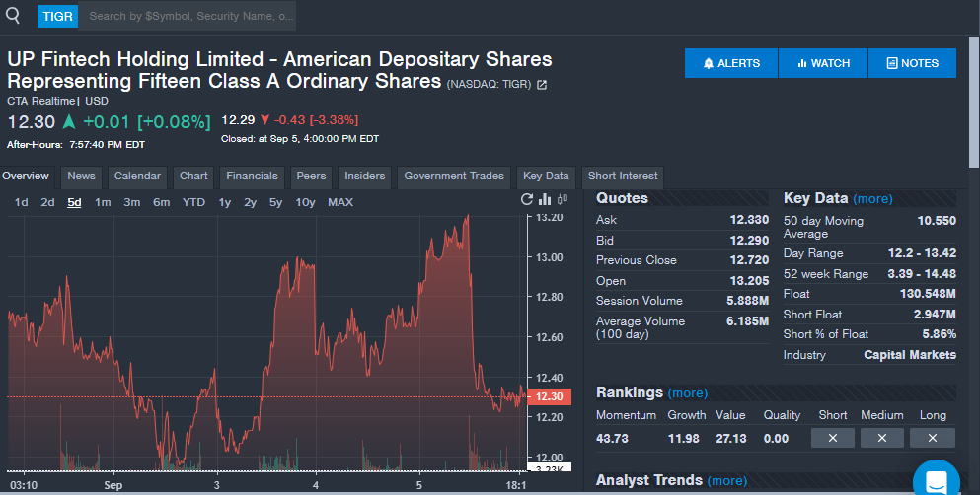Image resolution: width=980 pixels, height=495 pixels.
Task: Click the TIGR ticker tag
Action: pyautogui.click(x=57, y=16)
